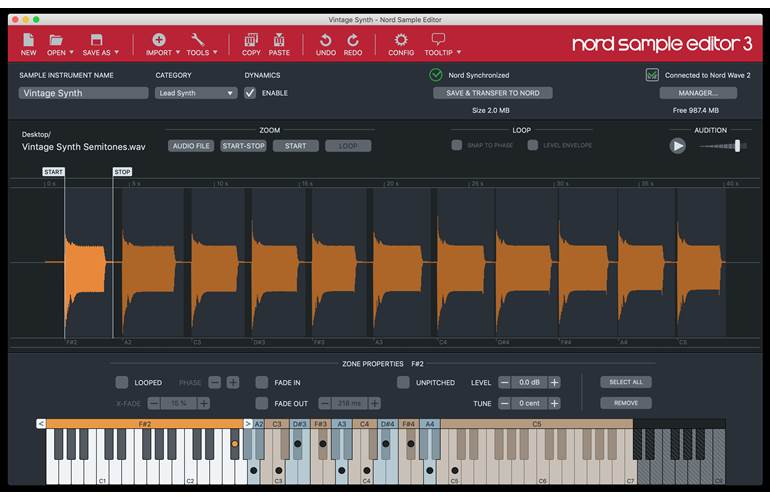Select the C5 zone tab above keyboard
The height and width of the screenshot is (500, 770).
[536, 423]
